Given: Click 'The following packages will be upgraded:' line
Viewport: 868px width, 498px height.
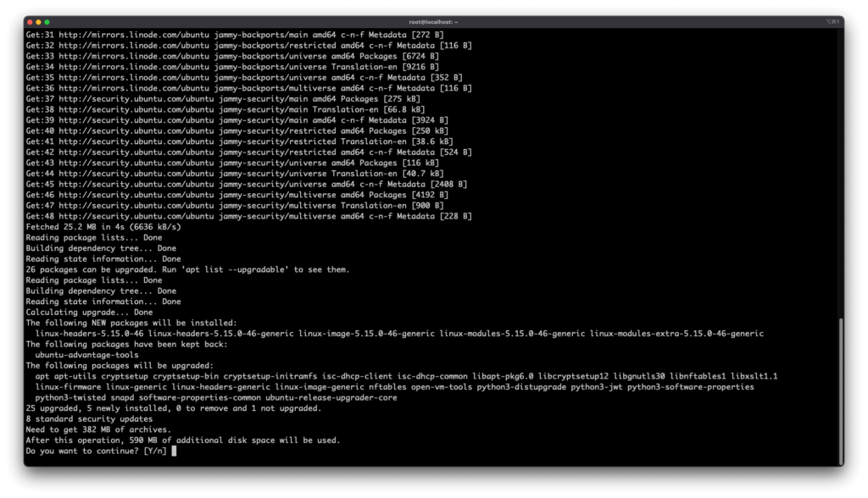Looking at the screenshot, I should 120,365.
